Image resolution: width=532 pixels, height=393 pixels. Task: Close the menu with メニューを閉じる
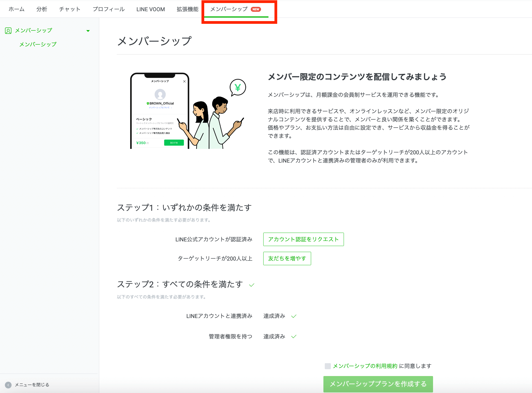[32, 385]
